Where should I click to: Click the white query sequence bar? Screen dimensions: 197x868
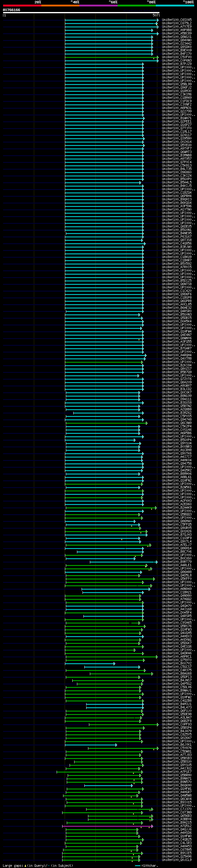point(81,12)
